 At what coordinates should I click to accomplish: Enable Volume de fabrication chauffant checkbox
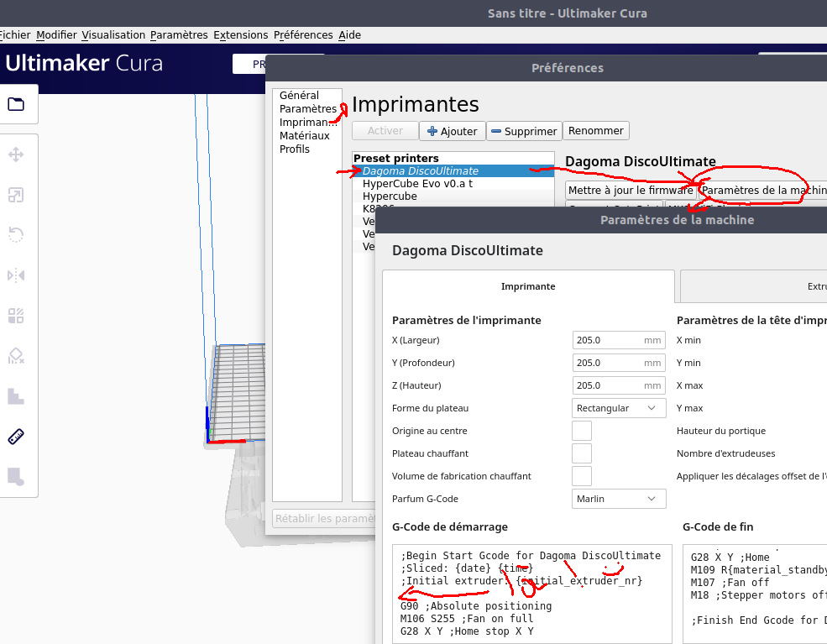click(582, 476)
